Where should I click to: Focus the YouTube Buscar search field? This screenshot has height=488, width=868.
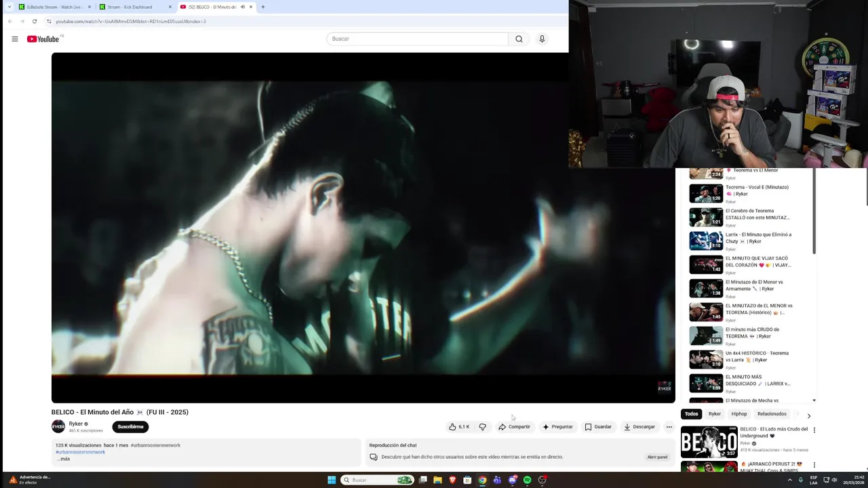pos(417,39)
